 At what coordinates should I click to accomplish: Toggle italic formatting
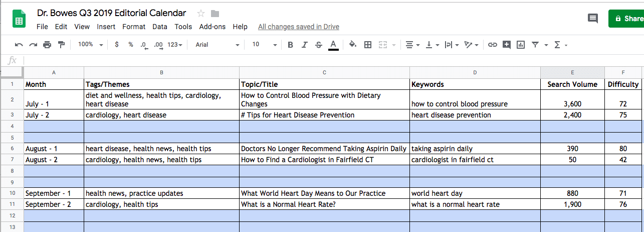304,45
